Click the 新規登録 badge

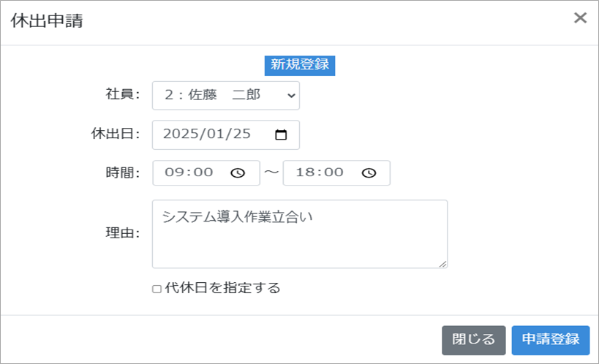coord(299,64)
